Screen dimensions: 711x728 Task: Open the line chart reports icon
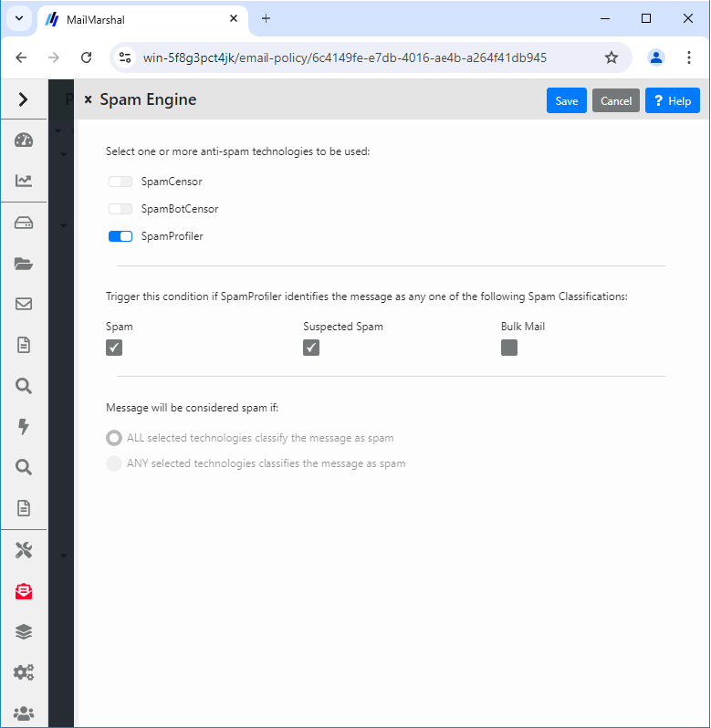click(x=24, y=181)
